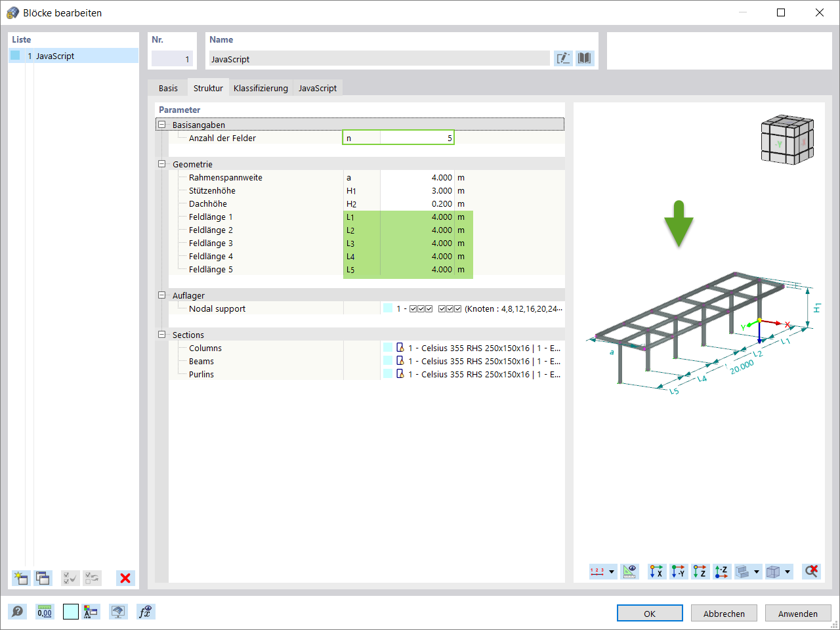Open the name library book icon

[x=584, y=58]
